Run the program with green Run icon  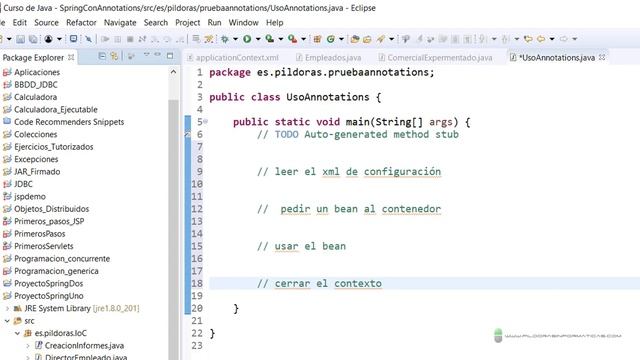[x=247, y=39]
